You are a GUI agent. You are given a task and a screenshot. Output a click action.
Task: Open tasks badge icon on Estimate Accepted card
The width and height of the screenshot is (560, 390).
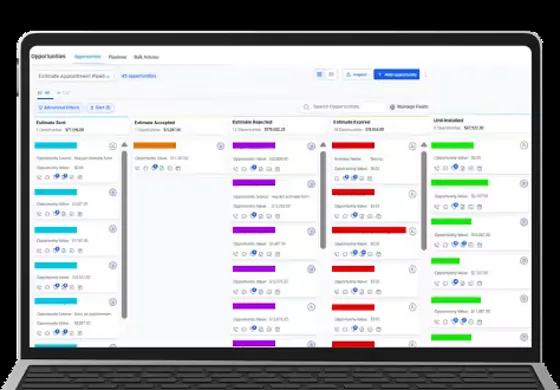click(154, 167)
